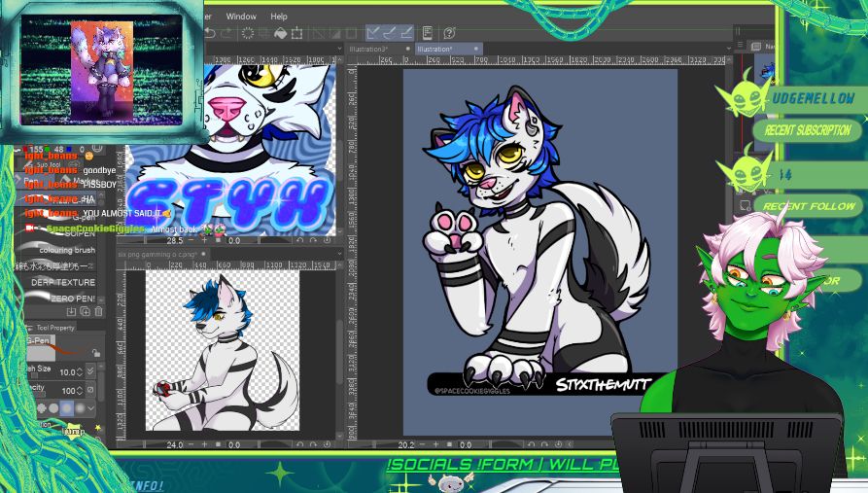Open the support question-mark icon
The image size is (868, 493).
click(x=449, y=33)
